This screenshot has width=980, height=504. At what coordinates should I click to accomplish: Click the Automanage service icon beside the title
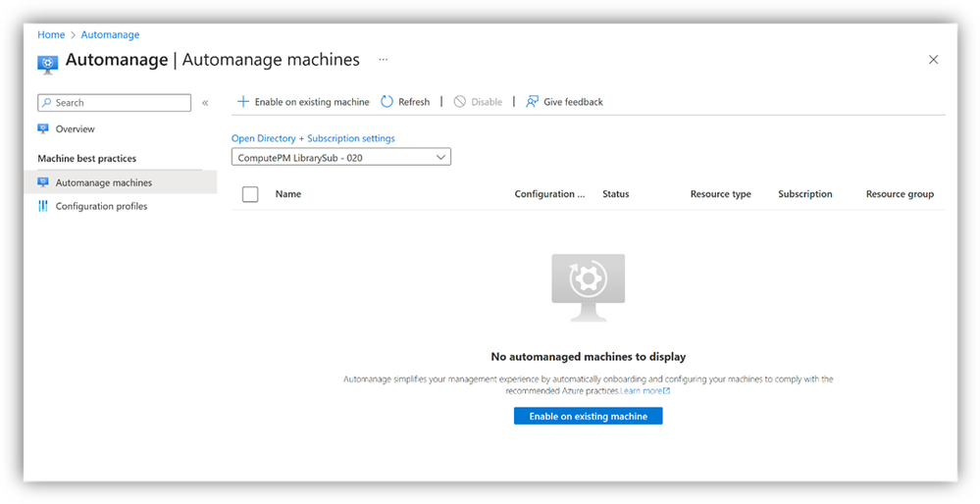[47, 65]
